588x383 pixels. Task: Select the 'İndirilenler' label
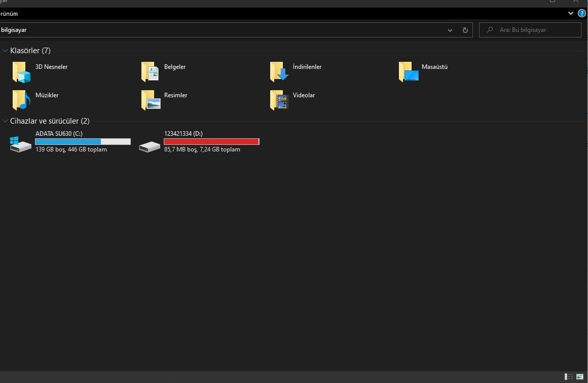307,67
